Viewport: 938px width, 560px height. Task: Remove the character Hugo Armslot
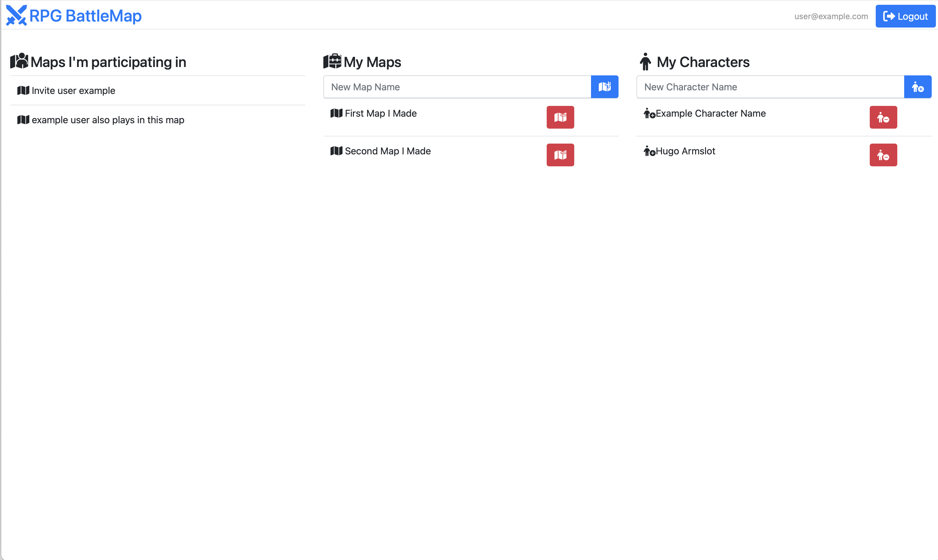(x=883, y=155)
